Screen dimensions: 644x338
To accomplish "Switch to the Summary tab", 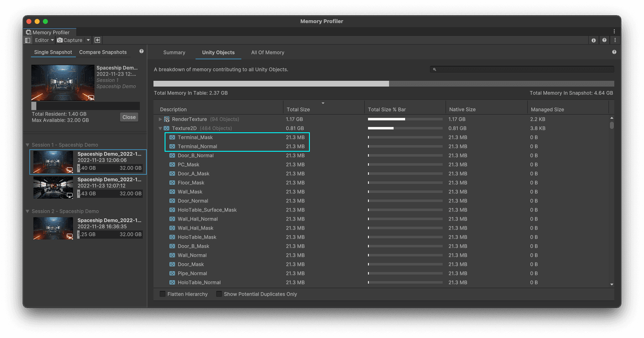I will (x=174, y=52).
